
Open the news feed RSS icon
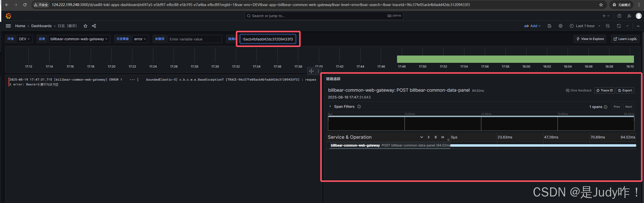click(x=629, y=16)
